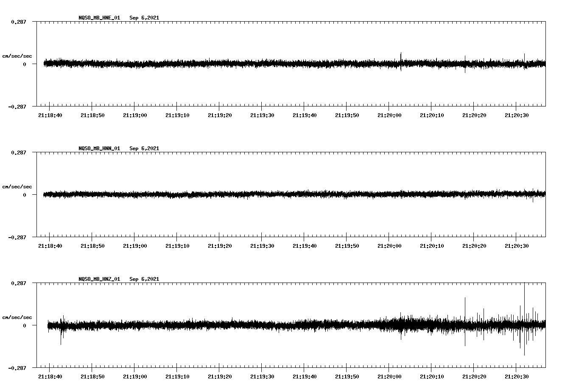The height and width of the screenshot is (392, 576).
Task: Click the cm/sec/sec unit label of HNZ plot
Action: [17, 317]
